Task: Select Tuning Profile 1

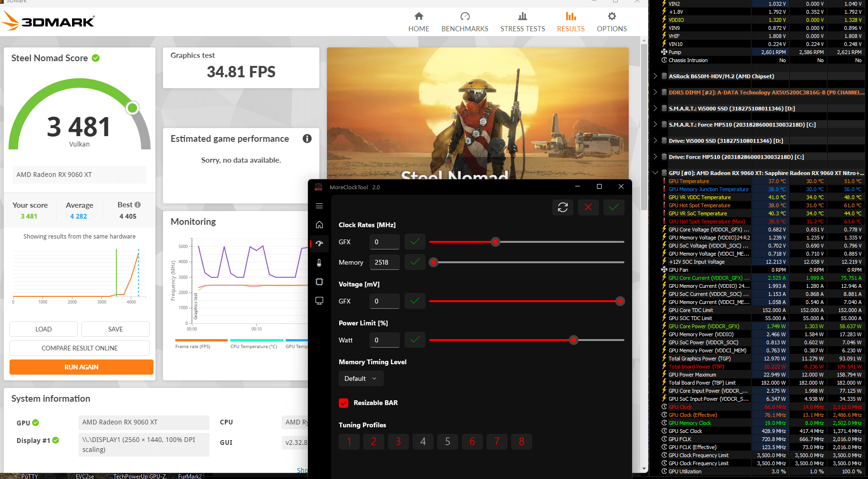Action: [x=349, y=442]
